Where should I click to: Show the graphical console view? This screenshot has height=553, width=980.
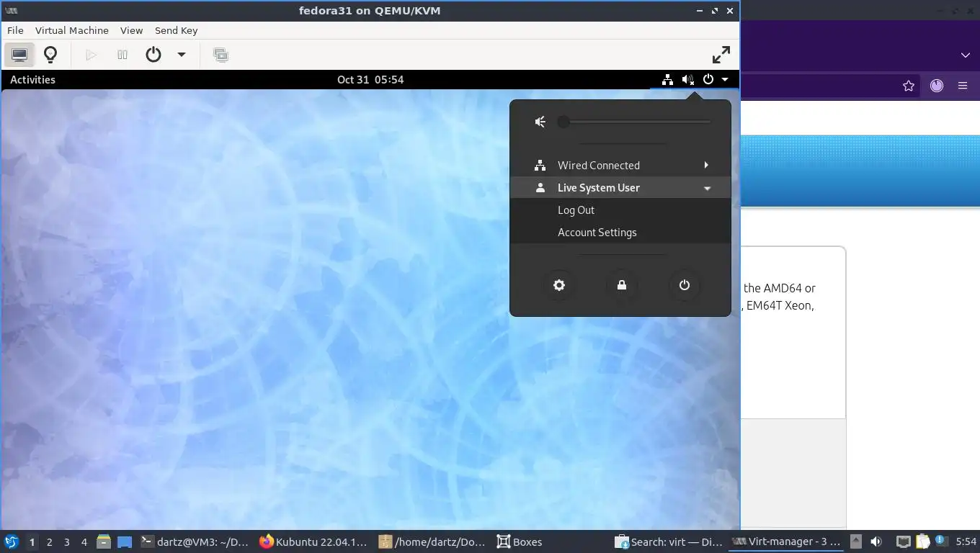19,55
